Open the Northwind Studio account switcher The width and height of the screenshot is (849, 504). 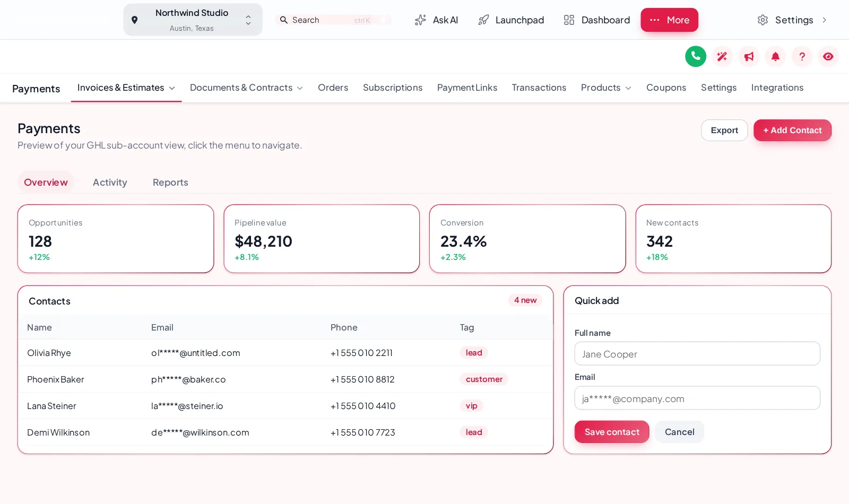click(x=193, y=20)
